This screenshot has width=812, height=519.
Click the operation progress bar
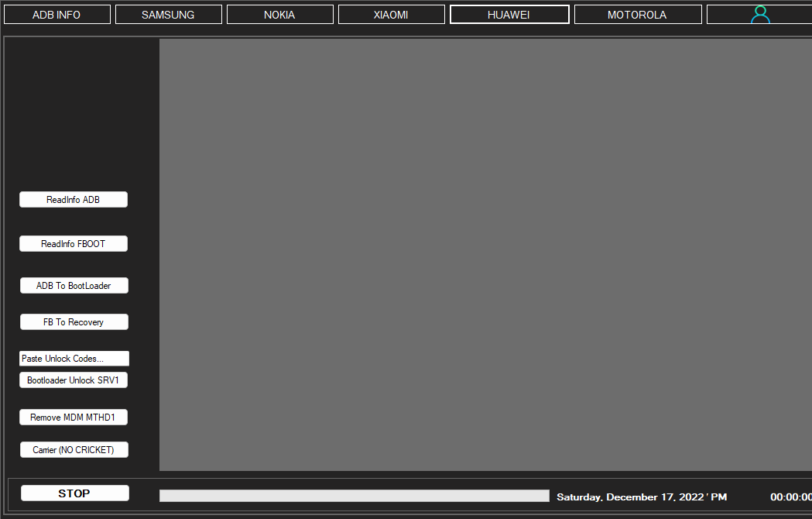point(353,495)
